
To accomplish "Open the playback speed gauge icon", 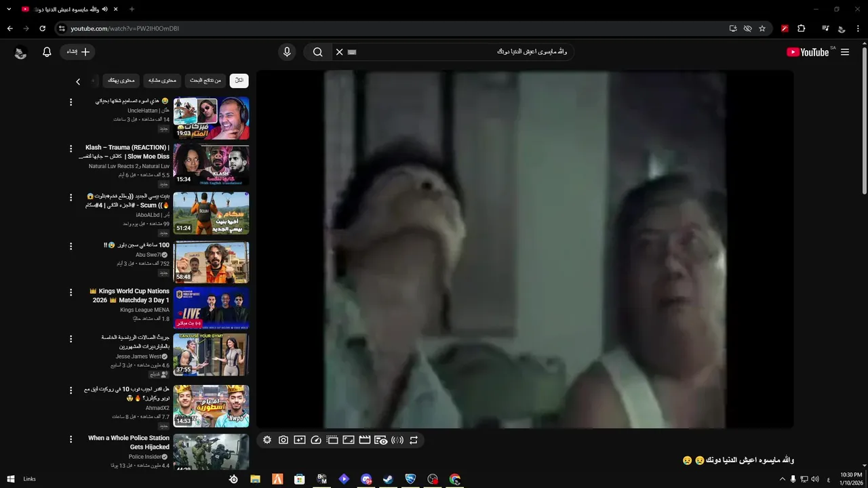I will coord(316,440).
